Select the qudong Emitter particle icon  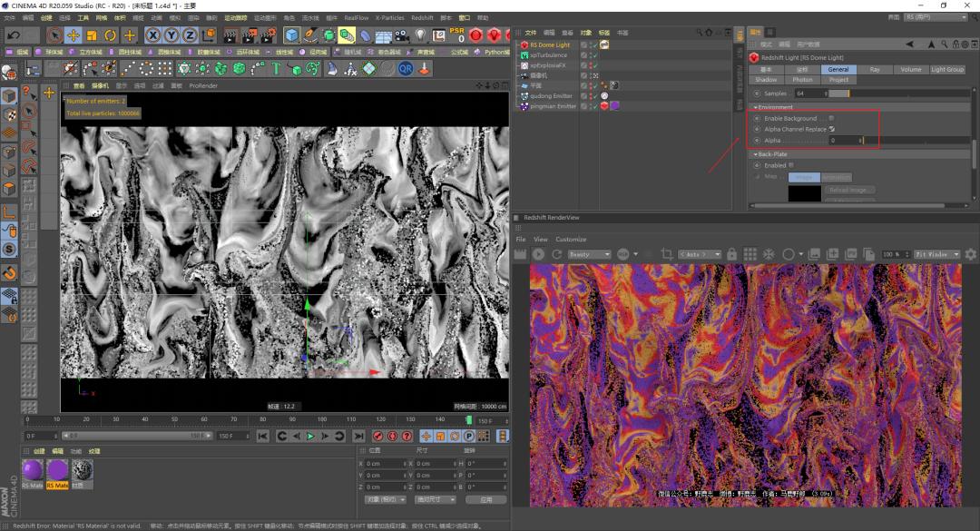[x=524, y=95]
